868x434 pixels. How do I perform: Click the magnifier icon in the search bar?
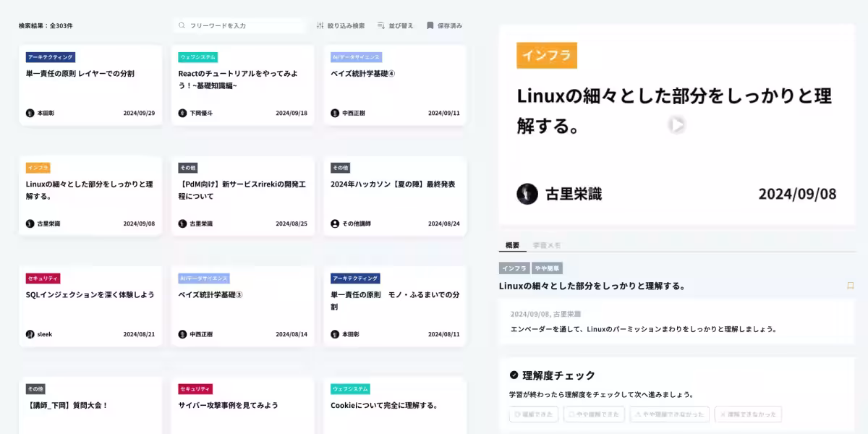(180, 25)
